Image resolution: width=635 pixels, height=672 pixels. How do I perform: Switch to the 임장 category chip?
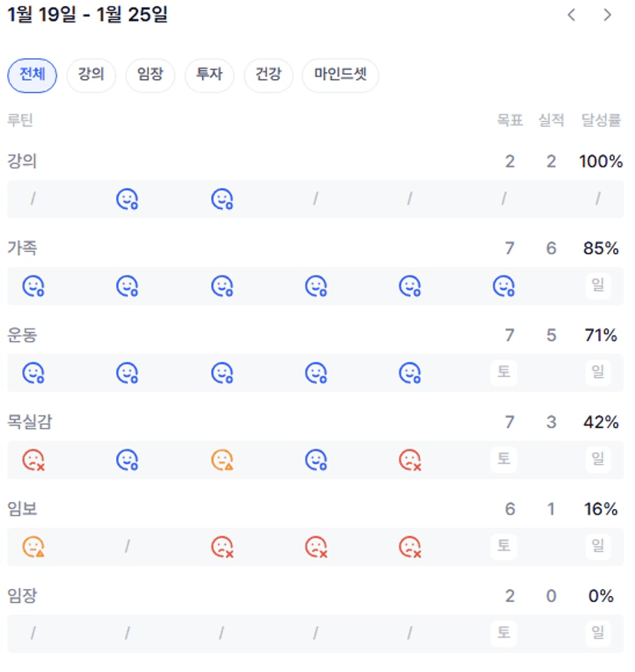pyautogui.click(x=150, y=75)
